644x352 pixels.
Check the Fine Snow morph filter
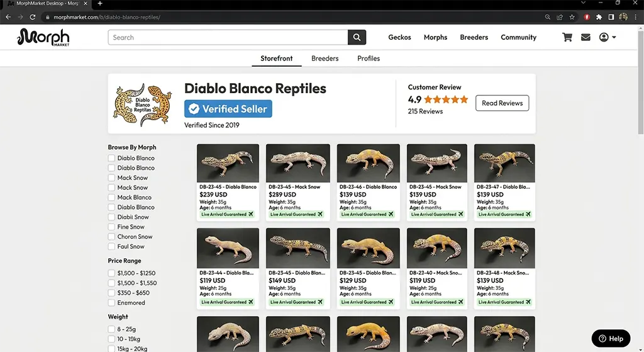[111, 227]
